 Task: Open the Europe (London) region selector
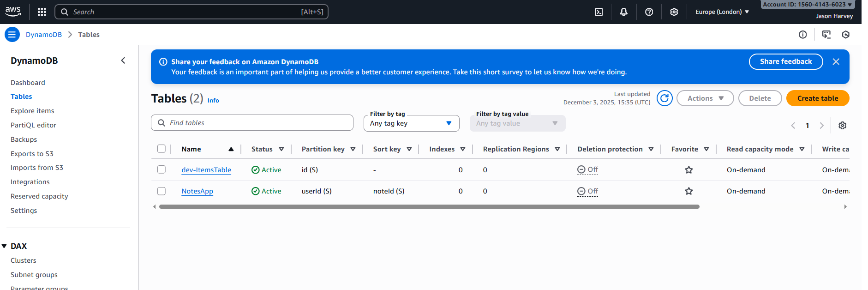tap(722, 12)
